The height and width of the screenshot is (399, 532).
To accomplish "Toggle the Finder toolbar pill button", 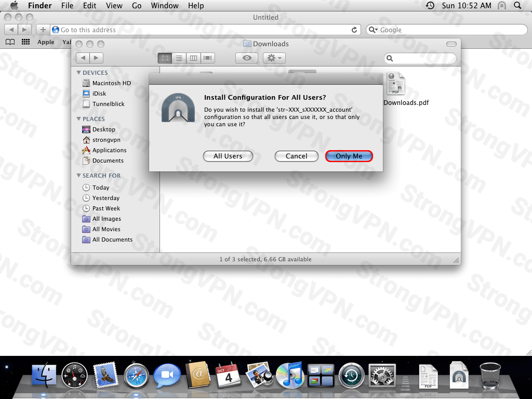I will pos(451,44).
